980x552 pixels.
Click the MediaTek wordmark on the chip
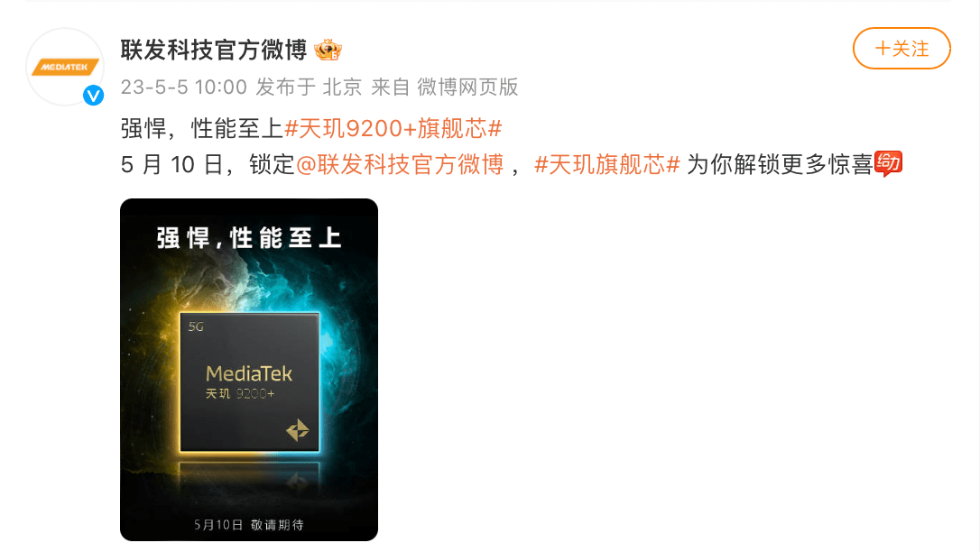tap(249, 373)
